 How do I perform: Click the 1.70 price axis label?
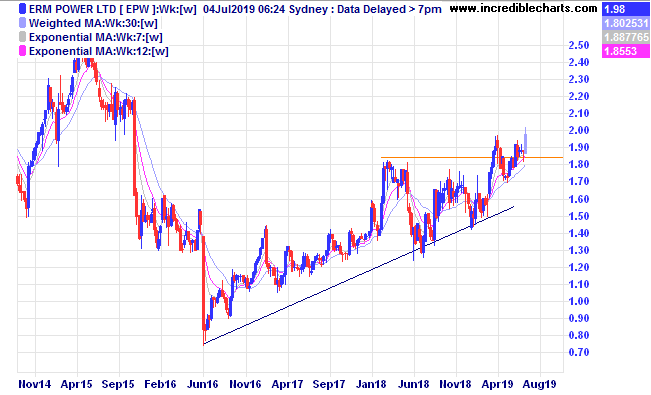tap(579, 181)
